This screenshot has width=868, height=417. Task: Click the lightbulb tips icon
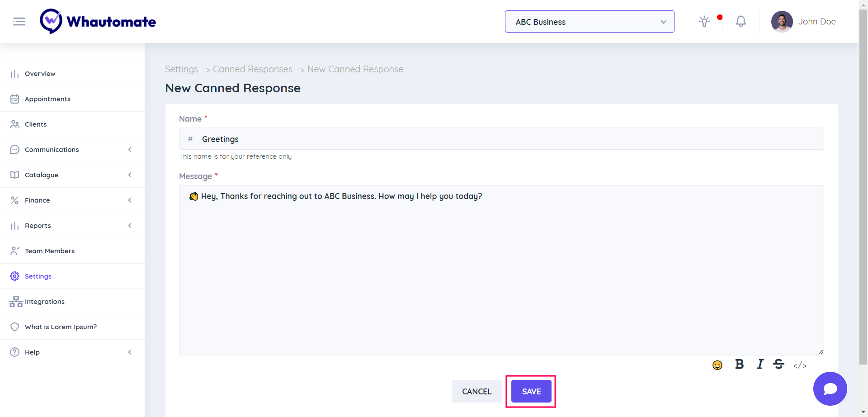coord(704,21)
